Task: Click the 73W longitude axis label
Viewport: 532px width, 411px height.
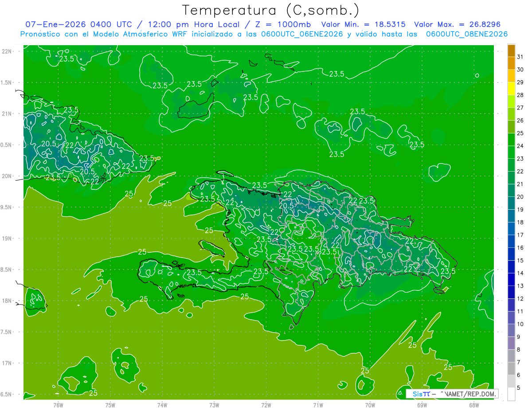Action: click(x=214, y=405)
